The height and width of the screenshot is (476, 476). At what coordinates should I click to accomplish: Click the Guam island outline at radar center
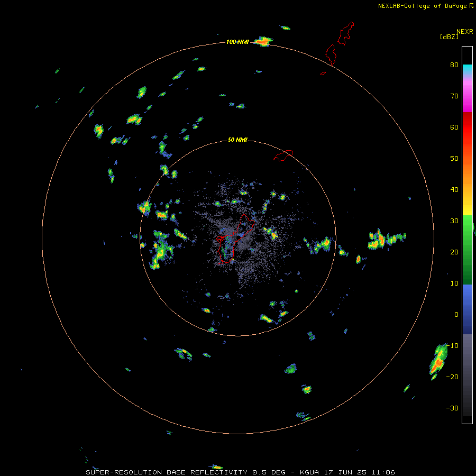(235, 239)
